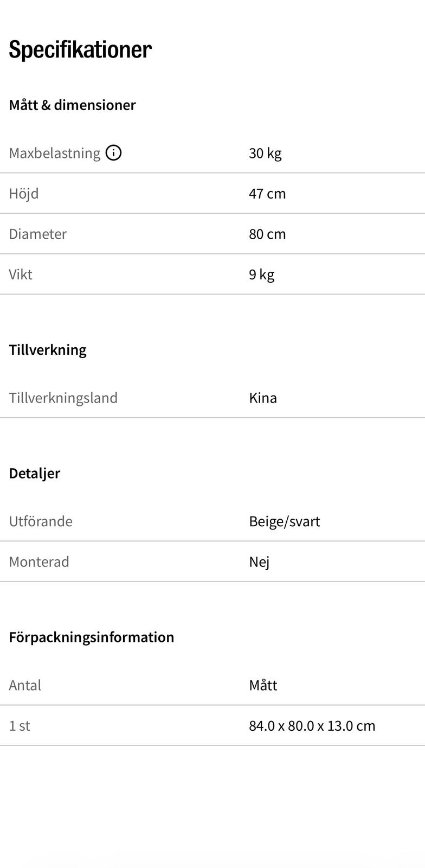Click the Detaljer section heading
The height and width of the screenshot is (868, 425).
(35, 473)
